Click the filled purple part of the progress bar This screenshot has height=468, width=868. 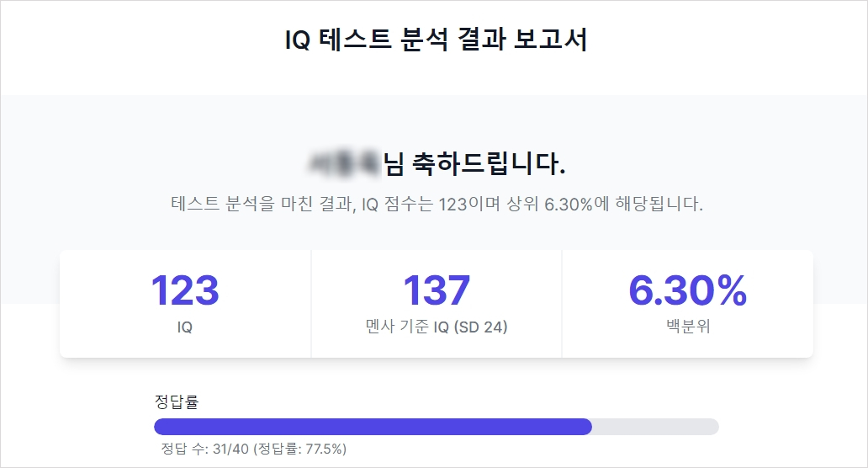point(373,427)
